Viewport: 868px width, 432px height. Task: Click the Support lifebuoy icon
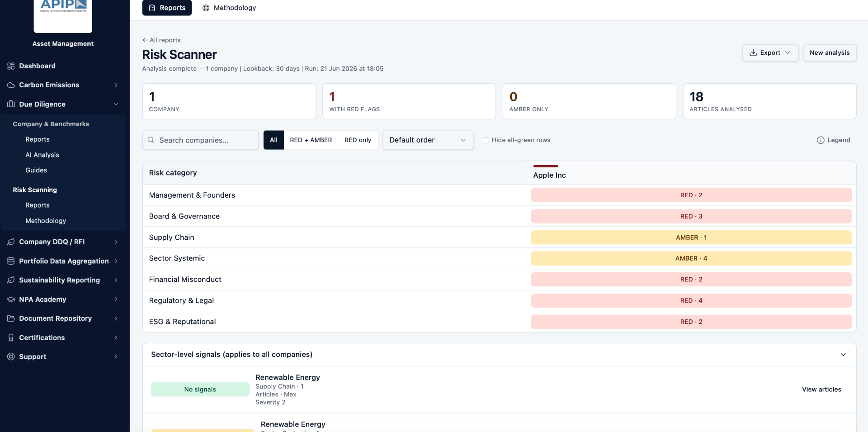(11, 356)
